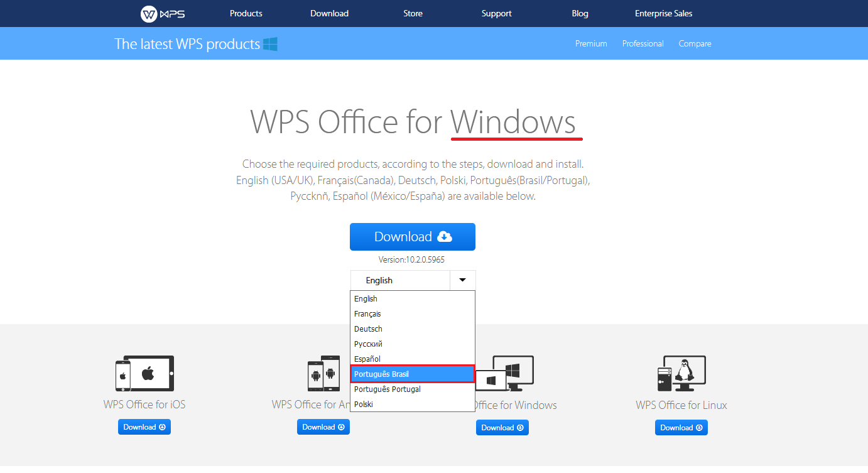Open the Support menu
Screen dimensions: 868x473
[x=496, y=13]
